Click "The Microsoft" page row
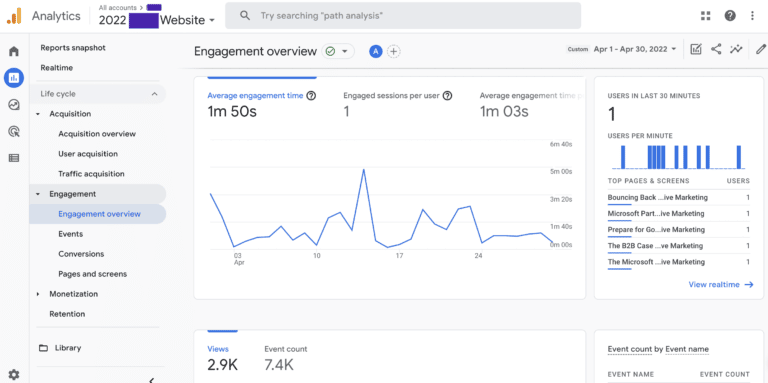 tap(678, 263)
